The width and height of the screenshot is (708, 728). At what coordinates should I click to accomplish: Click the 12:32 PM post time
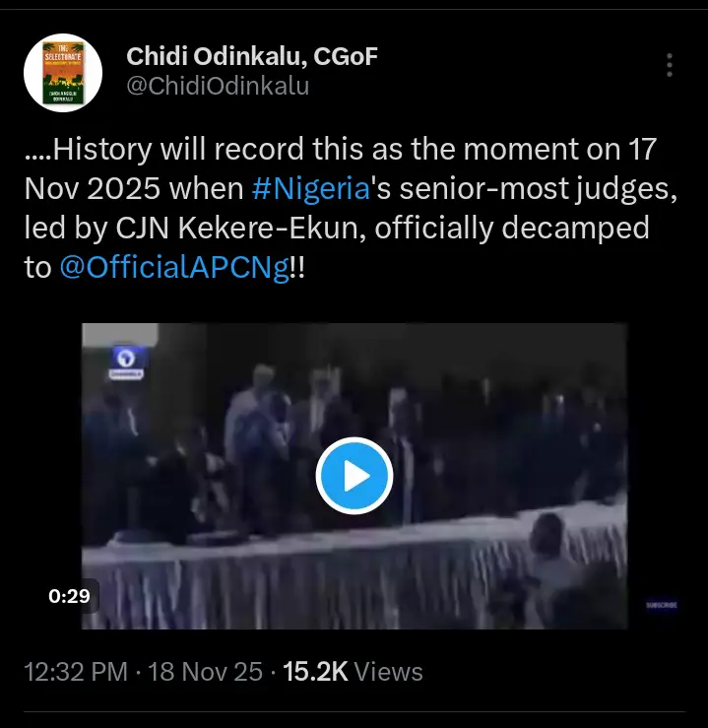[76, 672]
